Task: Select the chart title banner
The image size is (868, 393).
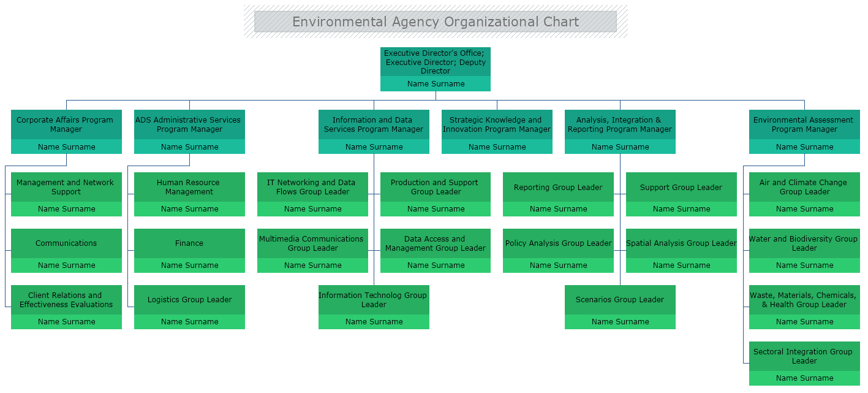Action: click(435, 21)
